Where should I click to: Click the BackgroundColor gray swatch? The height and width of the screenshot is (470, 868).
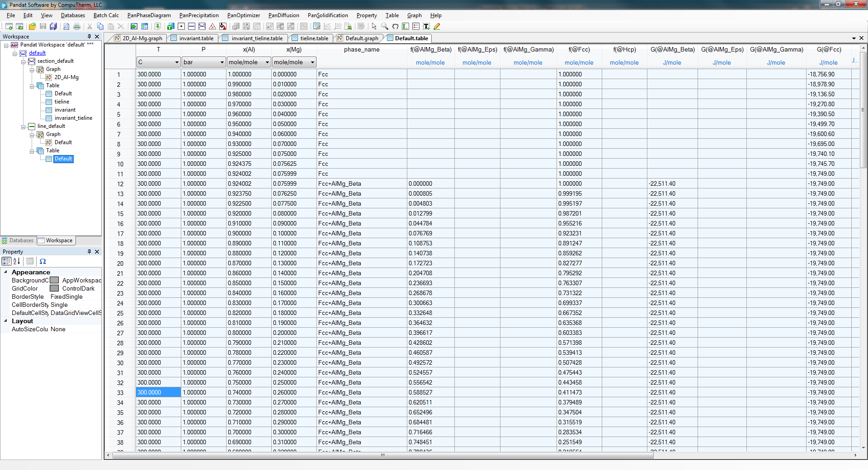(x=54, y=280)
